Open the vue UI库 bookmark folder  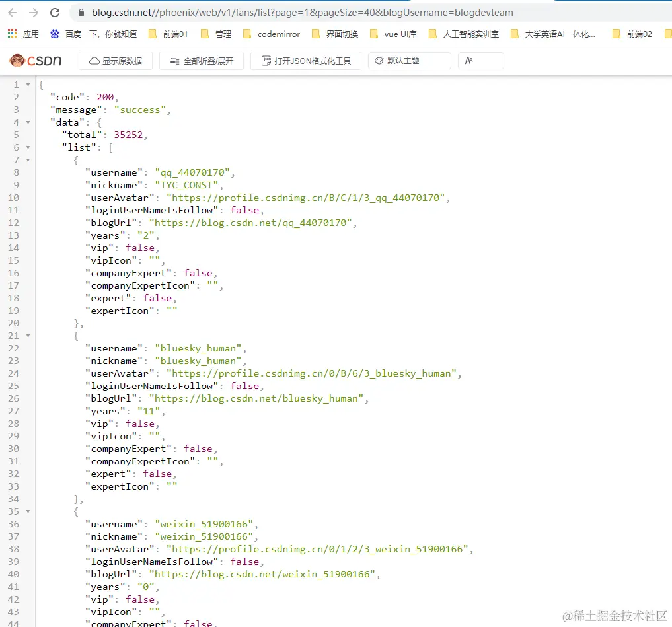click(x=393, y=34)
